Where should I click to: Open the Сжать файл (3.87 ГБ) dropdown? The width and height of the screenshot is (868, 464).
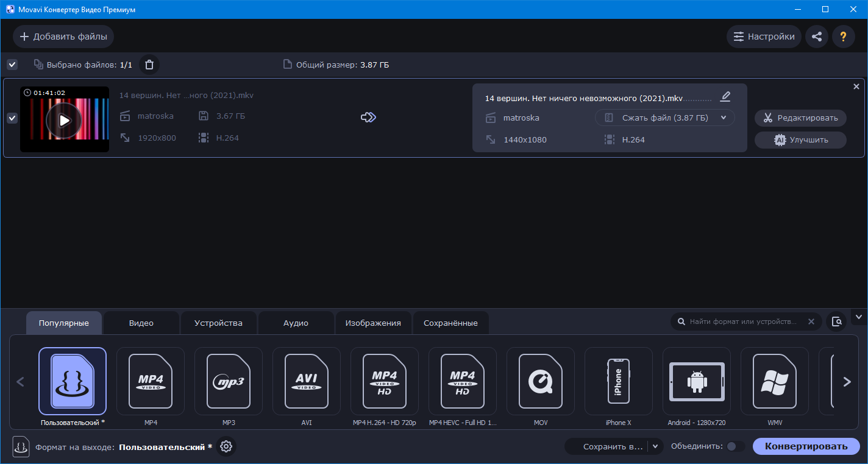tap(665, 118)
